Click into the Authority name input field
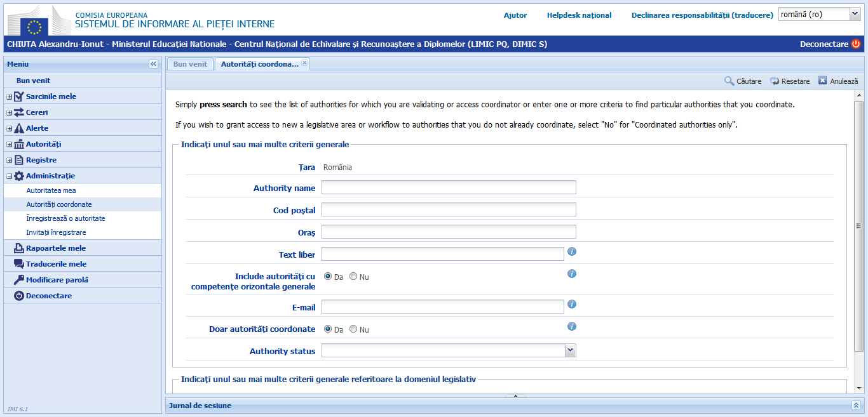The image size is (868, 417). [x=449, y=187]
